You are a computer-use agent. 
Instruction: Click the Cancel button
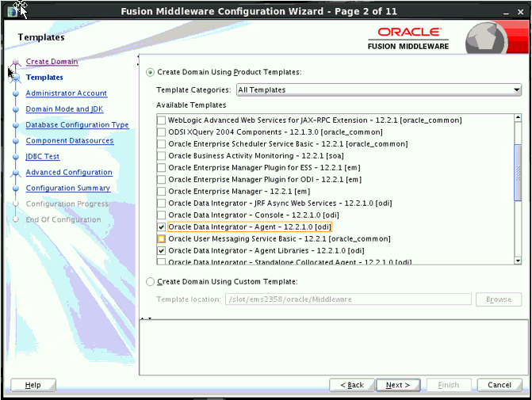pos(499,385)
